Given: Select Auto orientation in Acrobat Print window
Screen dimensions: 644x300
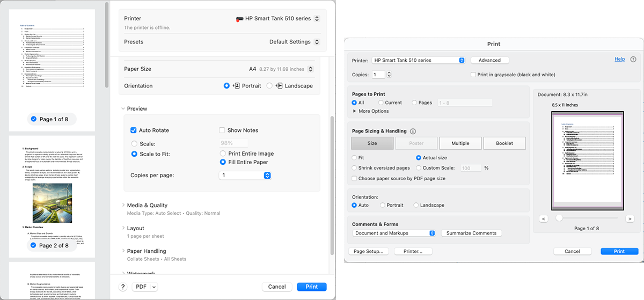Looking at the screenshot, I should click(354, 205).
